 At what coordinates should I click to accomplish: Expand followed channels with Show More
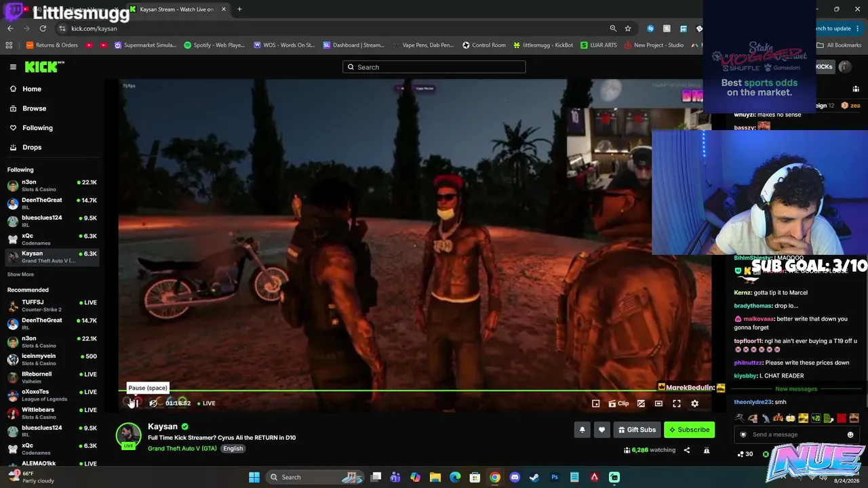(x=20, y=274)
